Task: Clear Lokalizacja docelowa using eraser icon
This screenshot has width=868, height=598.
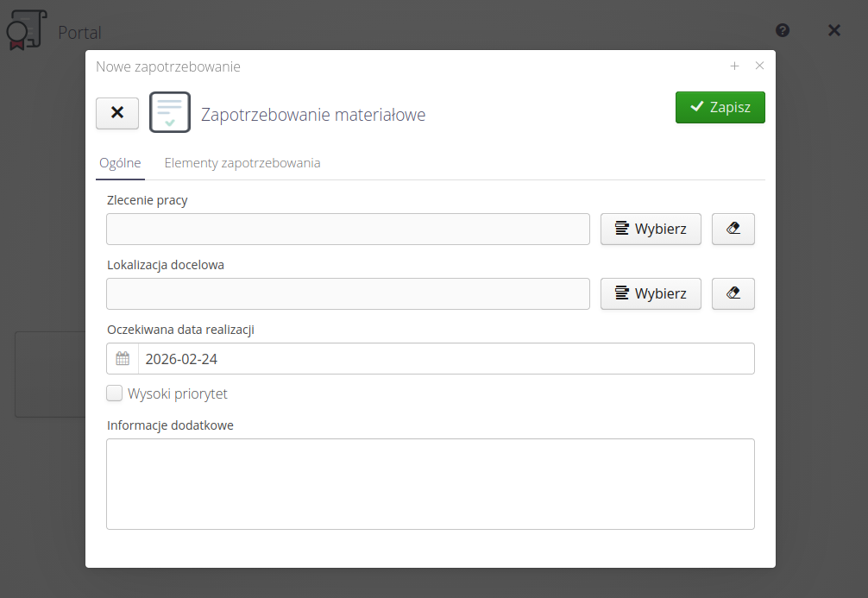Action: click(x=733, y=293)
